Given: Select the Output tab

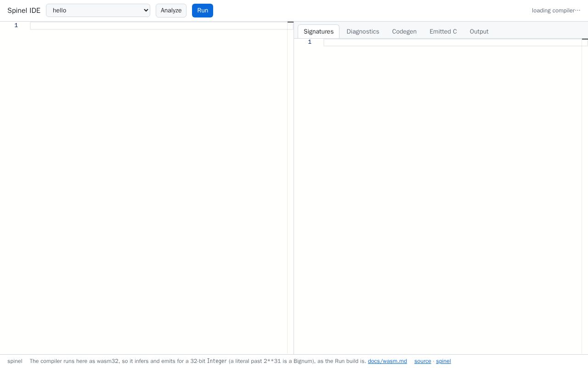Looking at the screenshot, I should 479,31.
